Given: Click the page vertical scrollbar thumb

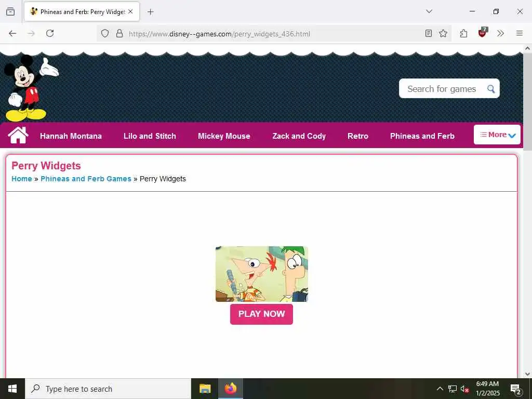Looking at the screenshot, I should pos(527,102).
